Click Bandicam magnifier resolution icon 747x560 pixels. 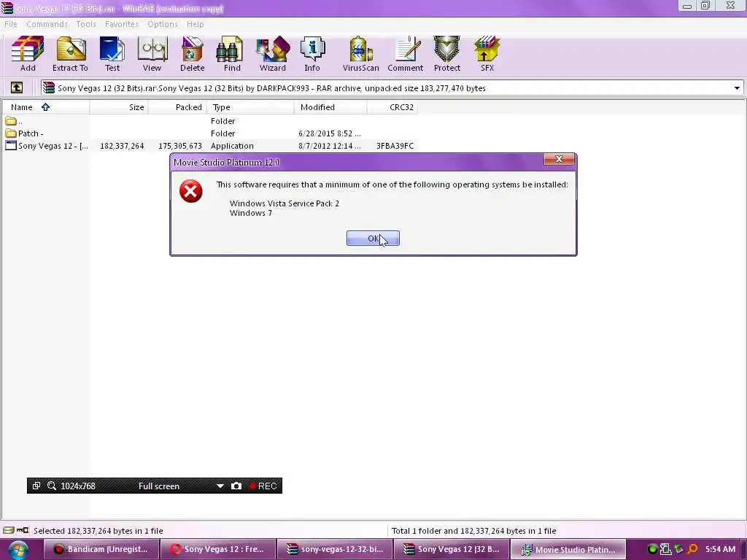tap(52, 486)
